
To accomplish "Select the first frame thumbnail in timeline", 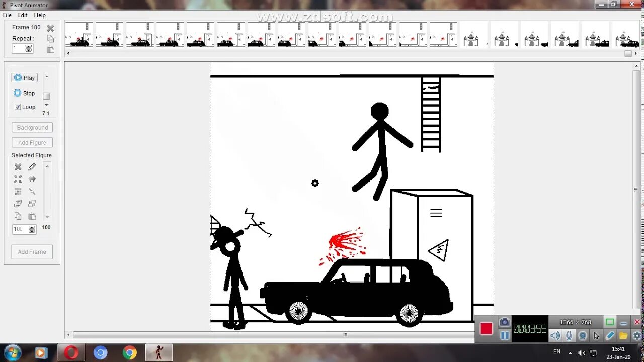I will 79,35.
